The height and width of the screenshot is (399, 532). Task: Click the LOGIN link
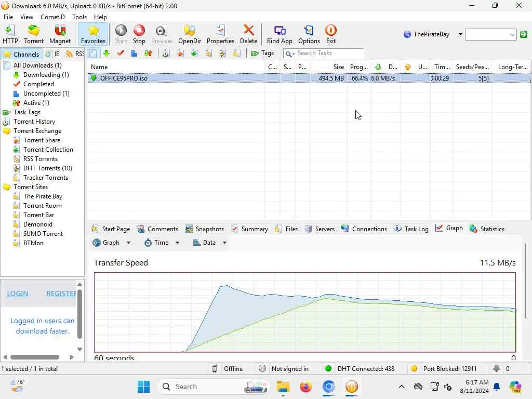(x=18, y=294)
